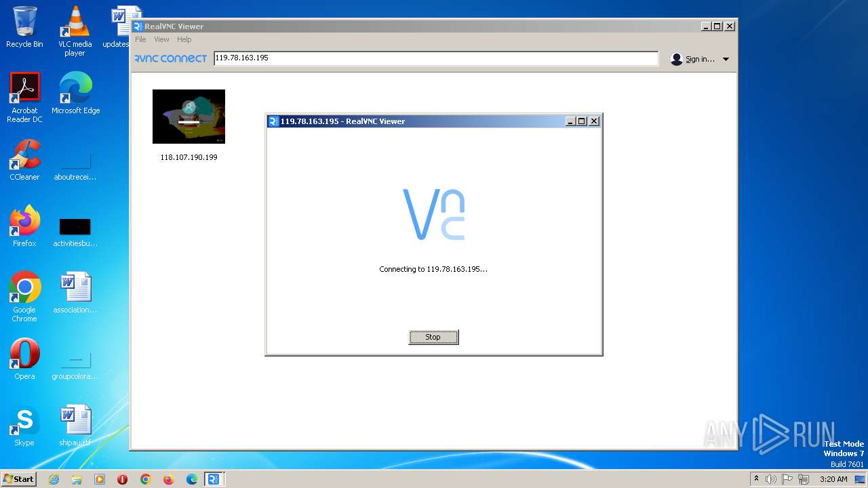This screenshot has height=488, width=868.
Task: Close the connecting dialog window
Action: click(594, 121)
